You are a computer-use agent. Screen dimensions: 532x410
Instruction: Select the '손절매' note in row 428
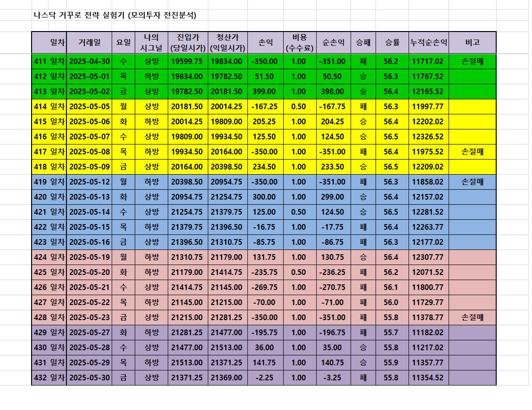[472, 317]
